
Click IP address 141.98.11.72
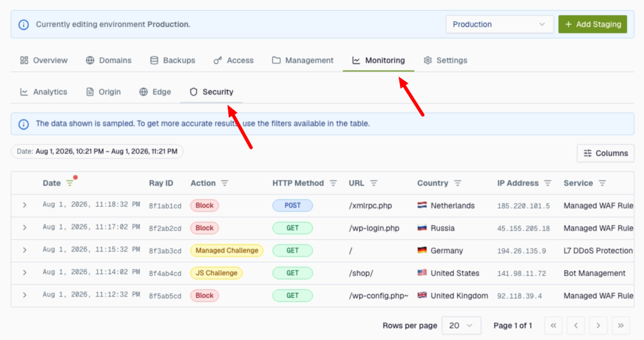click(x=521, y=273)
